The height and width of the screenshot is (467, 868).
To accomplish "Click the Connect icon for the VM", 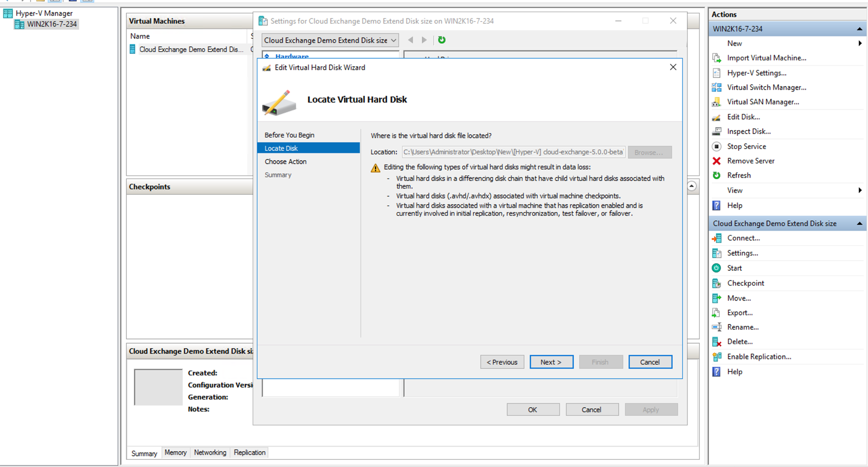I will tap(717, 238).
